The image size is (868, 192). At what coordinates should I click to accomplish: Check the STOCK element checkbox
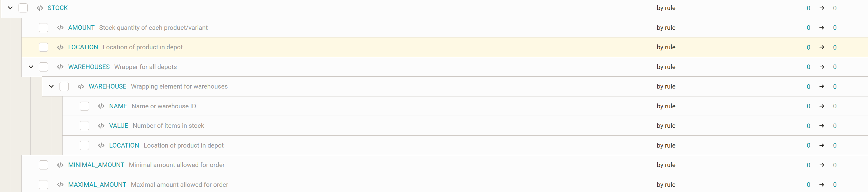[23, 8]
